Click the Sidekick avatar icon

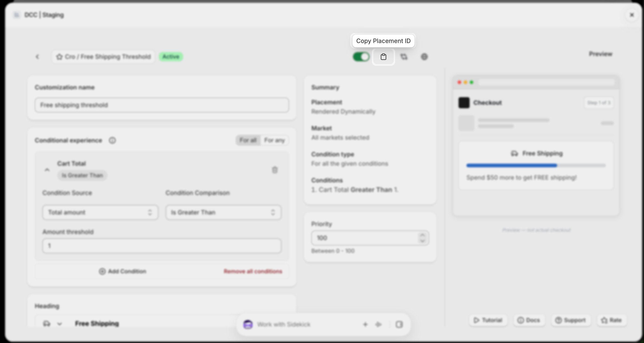248,324
